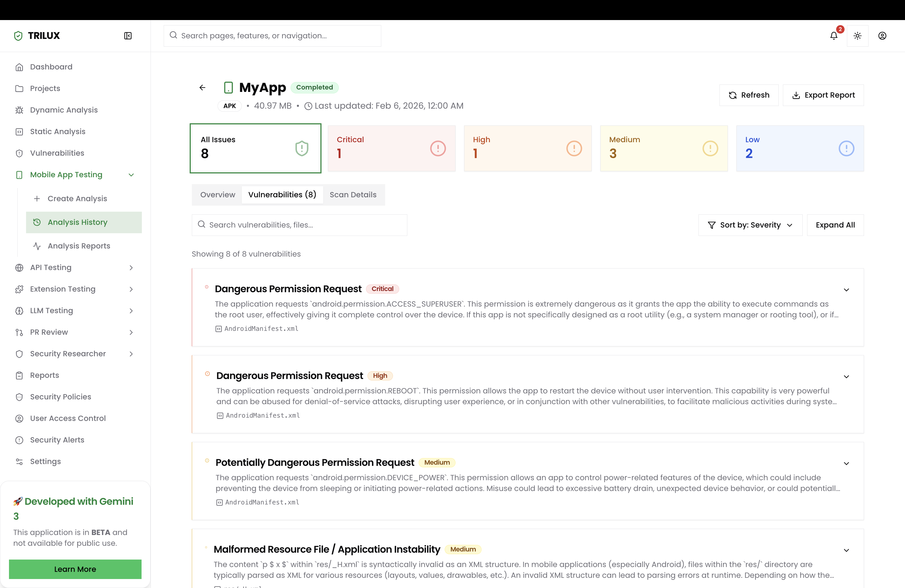905x588 pixels.
Task: Expand the API Testing submenu
Action: click(131, 268)
